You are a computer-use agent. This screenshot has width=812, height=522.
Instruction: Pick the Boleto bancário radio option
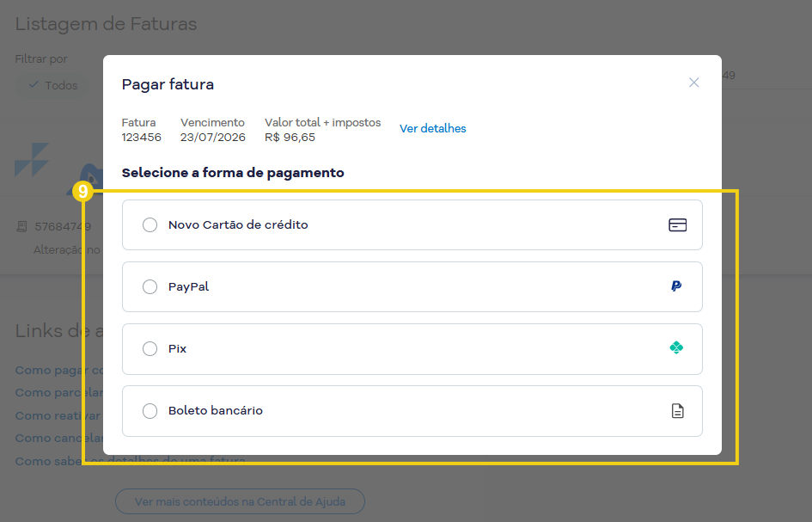pos(150,410)
